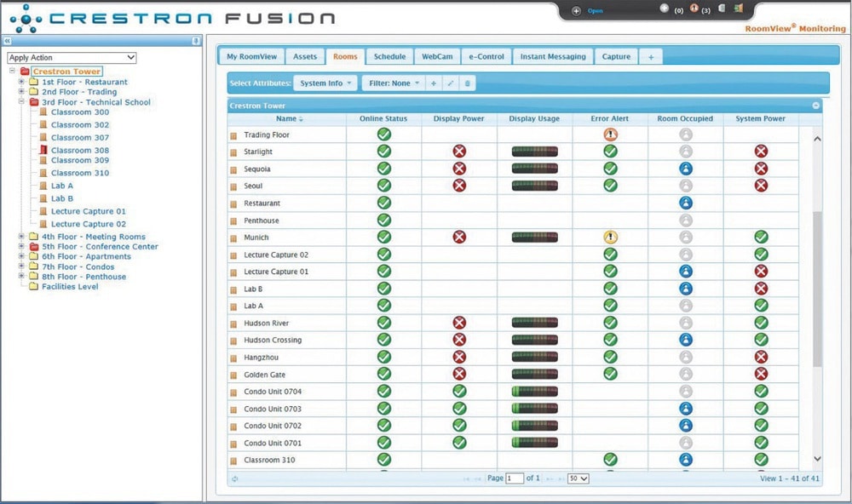Image resolution: width=852 pixels, height=504 pixels.
Task: Click the System Power checkmark for Lecture Capture 02
Action: point(761,255)
